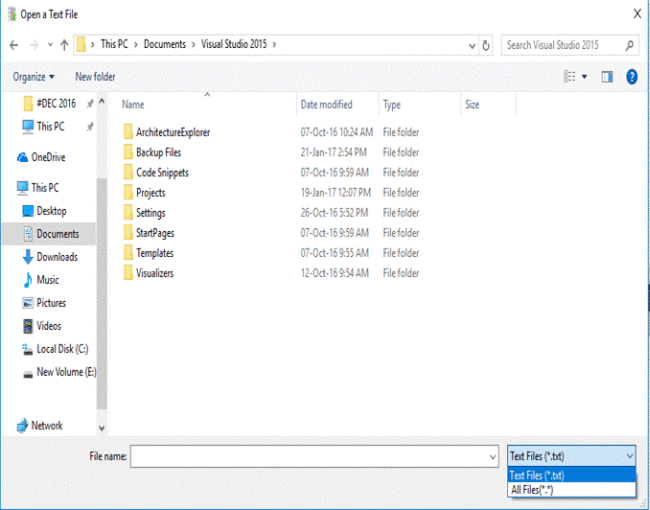Sort by the Type column header

pos(392,105)
